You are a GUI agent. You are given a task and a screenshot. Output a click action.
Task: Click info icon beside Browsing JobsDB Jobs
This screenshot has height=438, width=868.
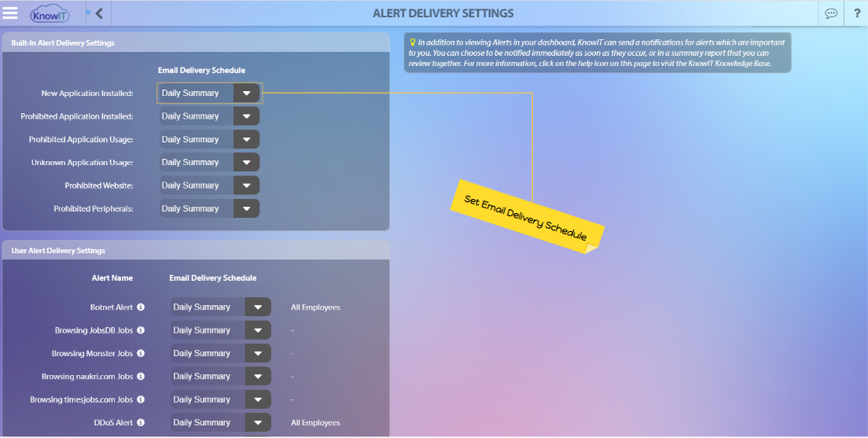click(141, 330)
